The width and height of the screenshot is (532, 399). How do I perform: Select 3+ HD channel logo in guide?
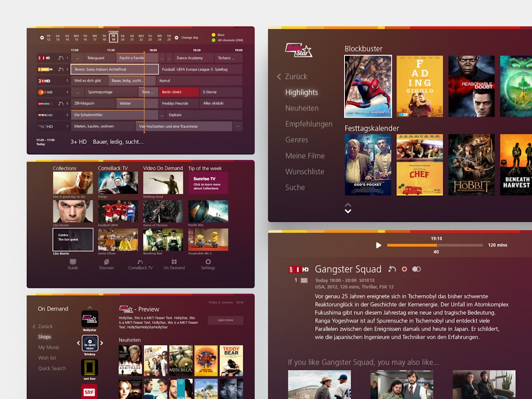click(x=44, y=81)
